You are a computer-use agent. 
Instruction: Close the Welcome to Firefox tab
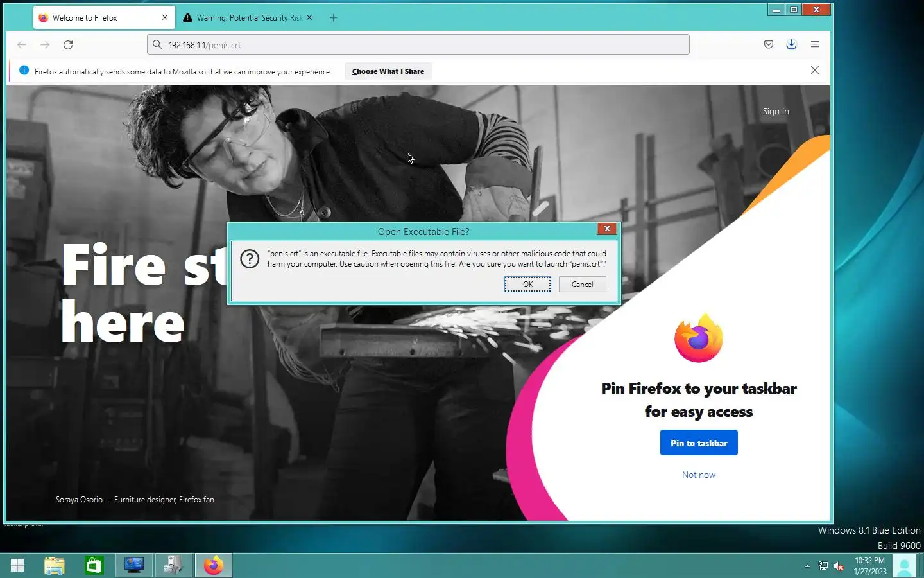tap(165, 18)
